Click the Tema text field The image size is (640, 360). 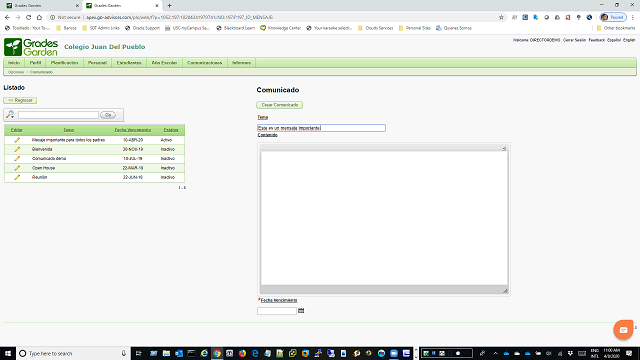[321, 128]
